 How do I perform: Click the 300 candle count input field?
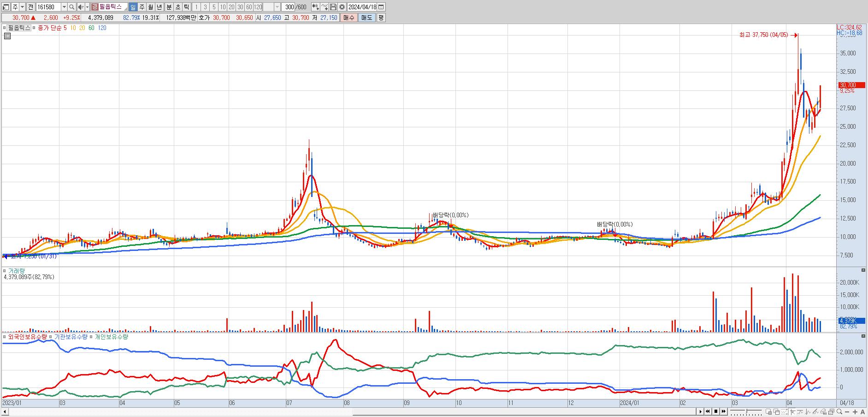[x=289, y=7]
